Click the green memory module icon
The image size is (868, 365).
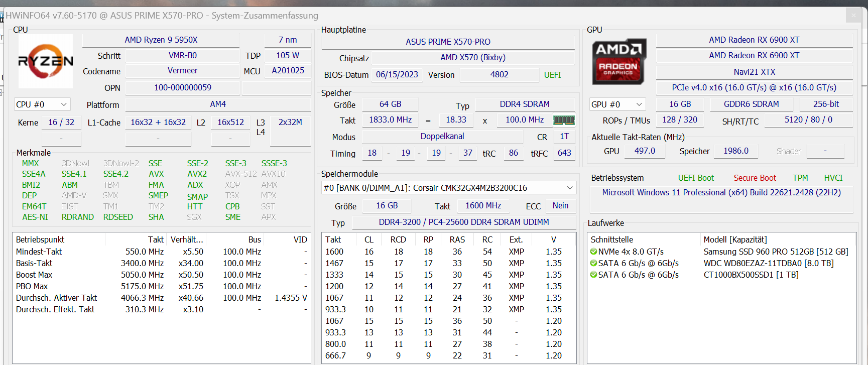(564, 120)
